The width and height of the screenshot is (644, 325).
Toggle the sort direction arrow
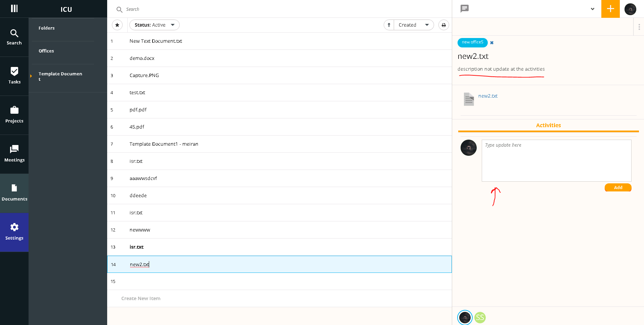(x=389, y=25)
